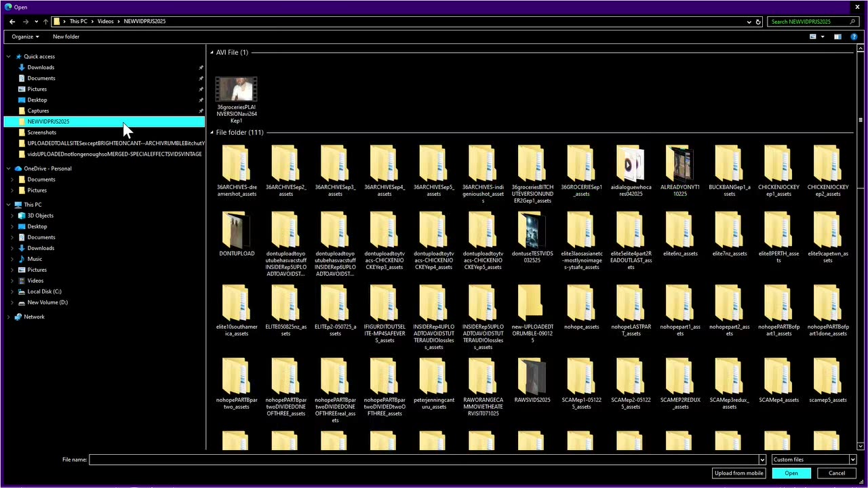Select elite6nz_assets folder
The width and height of the screenshot is (868, 488).
pyautogui.click(x=679, y=235)
